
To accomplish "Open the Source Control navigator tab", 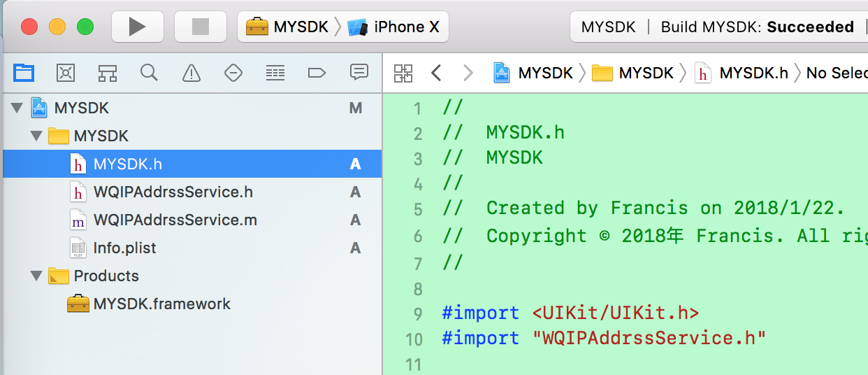I will tap(66, 72).
